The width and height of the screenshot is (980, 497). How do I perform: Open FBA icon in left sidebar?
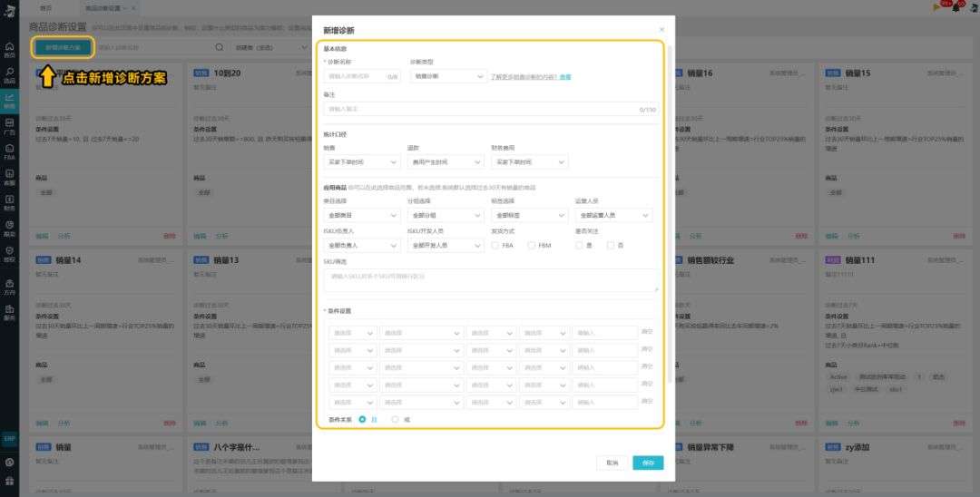coord(9,151)
